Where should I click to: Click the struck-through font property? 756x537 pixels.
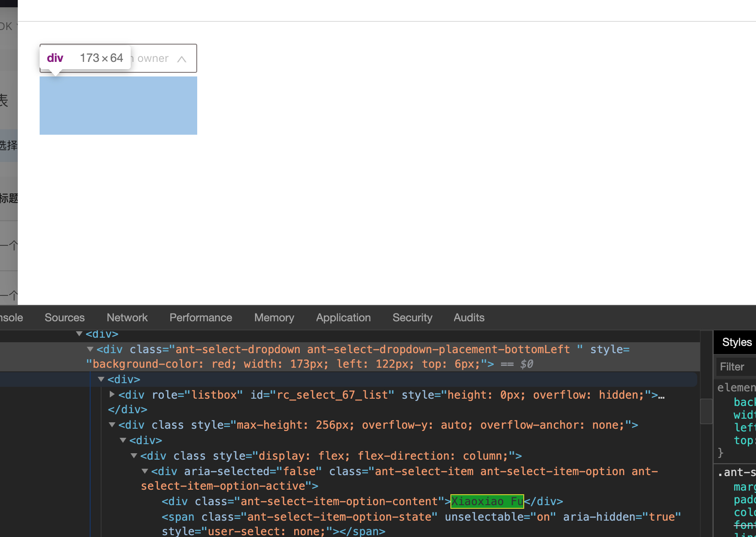coord(744,525)
